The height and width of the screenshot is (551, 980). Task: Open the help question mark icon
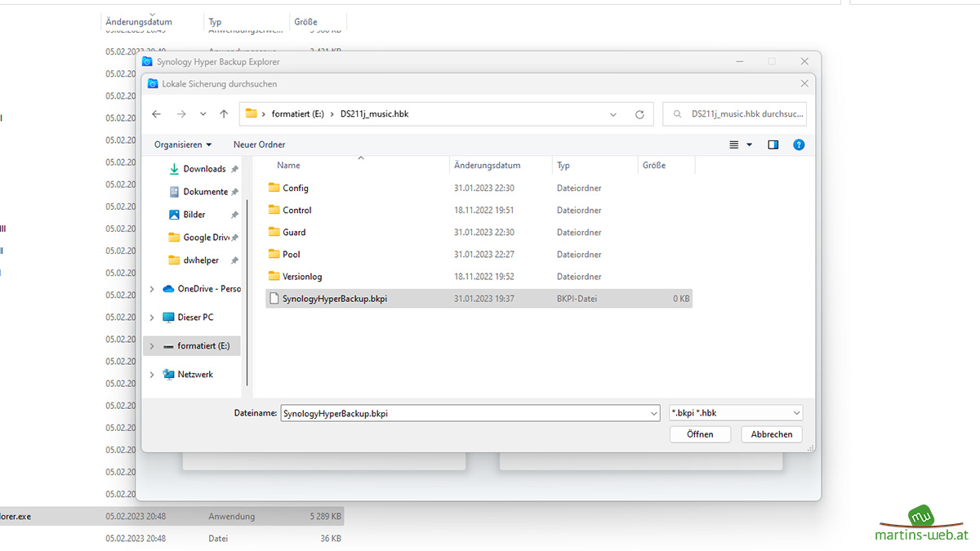(x=799, y=144)
